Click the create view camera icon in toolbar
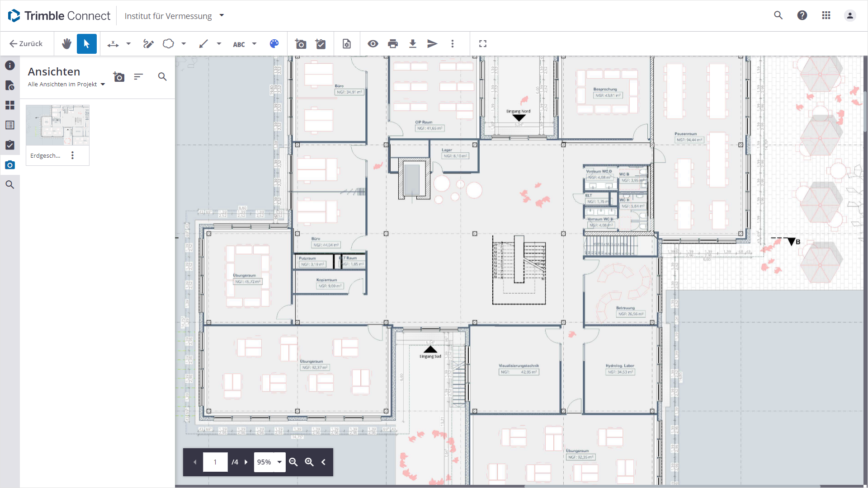 click(301, 44)
